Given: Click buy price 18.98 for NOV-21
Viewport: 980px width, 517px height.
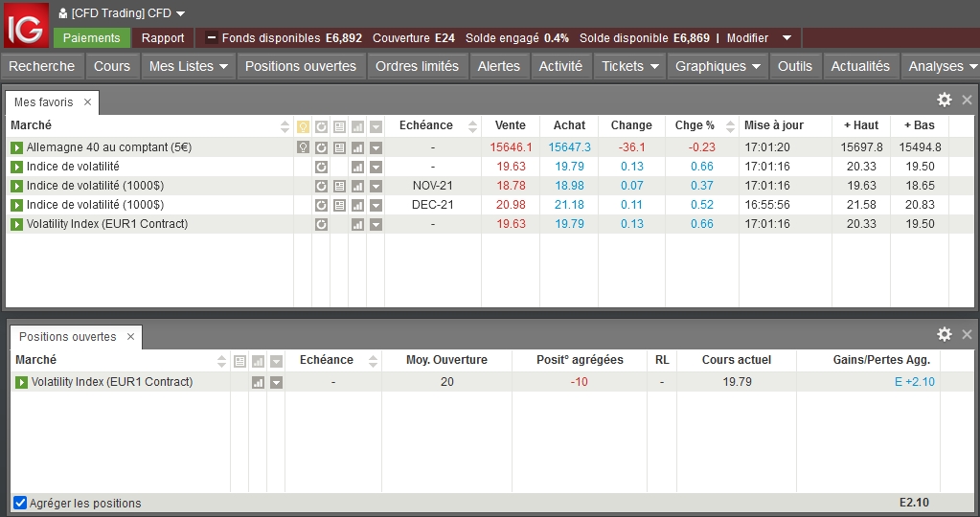Looking at the screenshot, I should [569, 186].
